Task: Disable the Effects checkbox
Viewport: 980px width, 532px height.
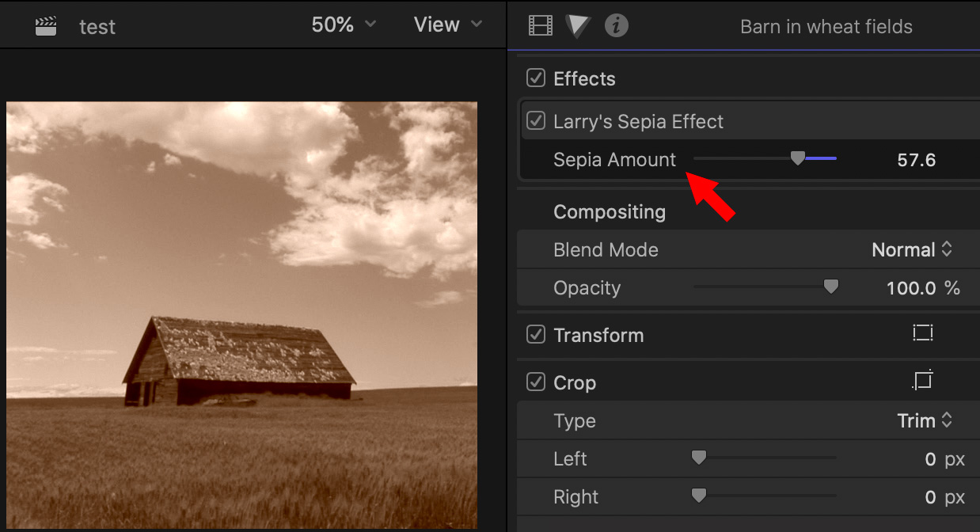Action: (536, 78)
